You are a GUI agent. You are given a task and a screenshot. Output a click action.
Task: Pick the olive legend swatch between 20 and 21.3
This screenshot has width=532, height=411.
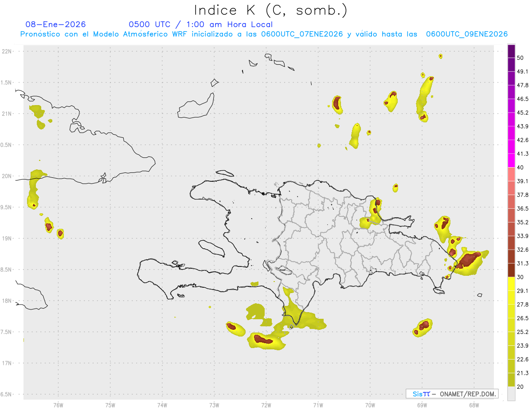tap(512, 380)
